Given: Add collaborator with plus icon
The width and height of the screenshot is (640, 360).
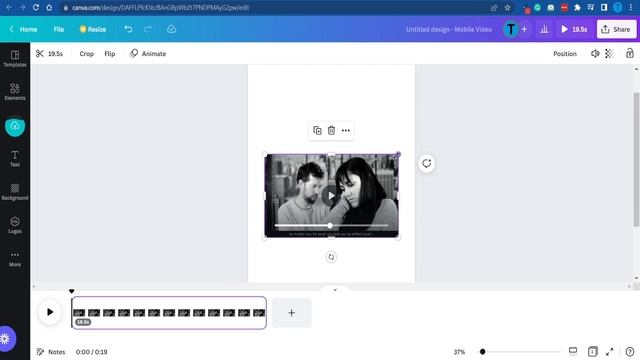Looking at the screenshot, I should (524, 29).
